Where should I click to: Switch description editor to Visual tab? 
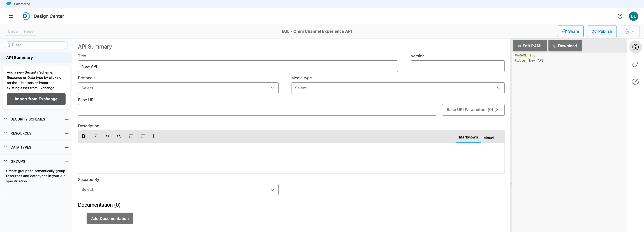click(488, 138)
